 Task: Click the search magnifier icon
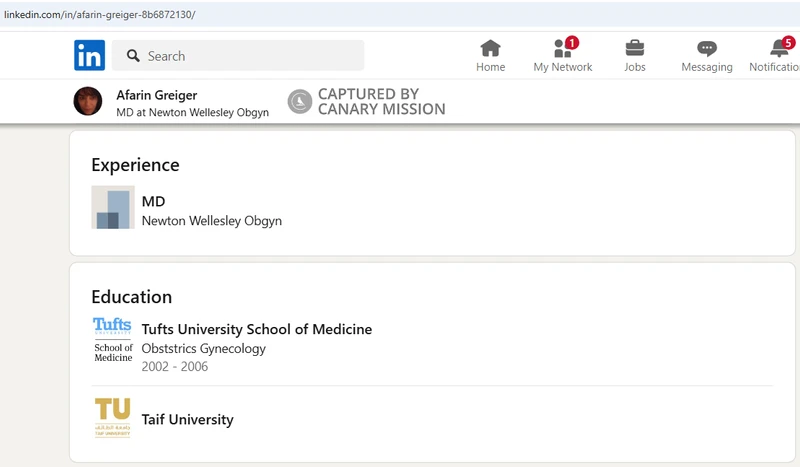[131, 56]
